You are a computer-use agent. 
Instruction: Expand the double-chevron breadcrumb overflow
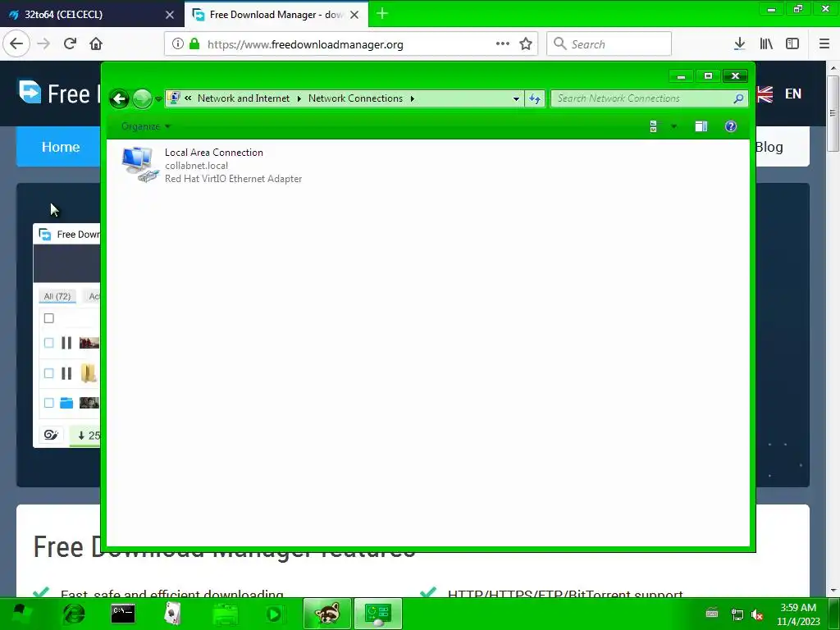pos(188,98)
